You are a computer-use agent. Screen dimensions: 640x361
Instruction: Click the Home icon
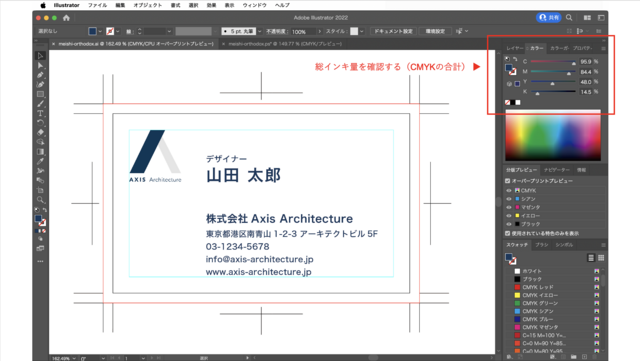click(66, 18)
